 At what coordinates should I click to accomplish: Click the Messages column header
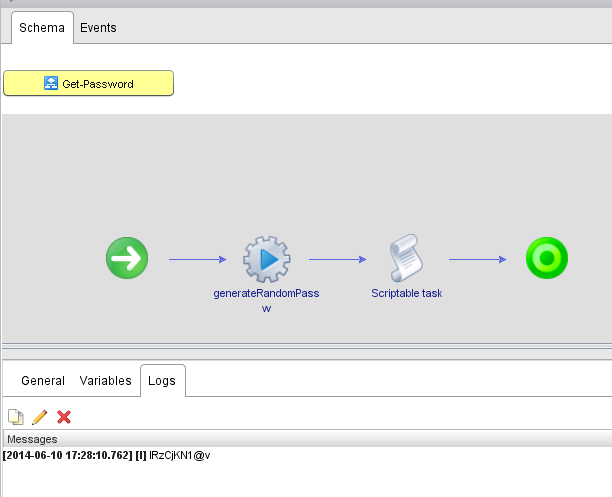(x=308, y=439)
